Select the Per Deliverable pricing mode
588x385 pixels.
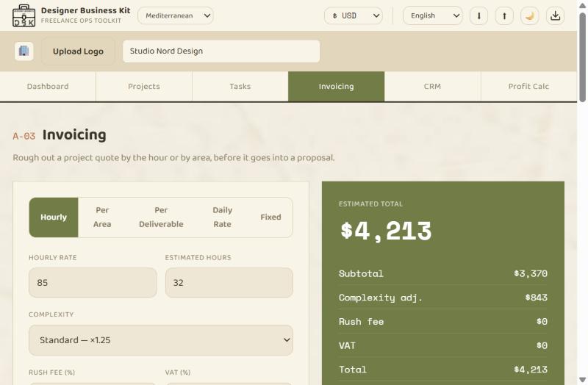tap(161, 217)
